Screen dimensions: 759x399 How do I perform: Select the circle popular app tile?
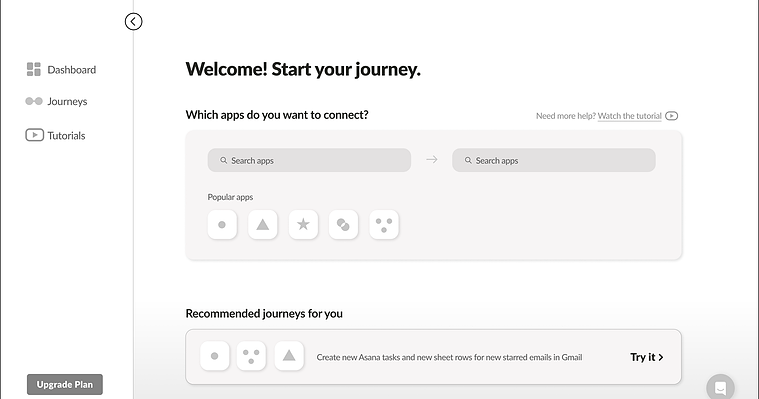(222, 224)
